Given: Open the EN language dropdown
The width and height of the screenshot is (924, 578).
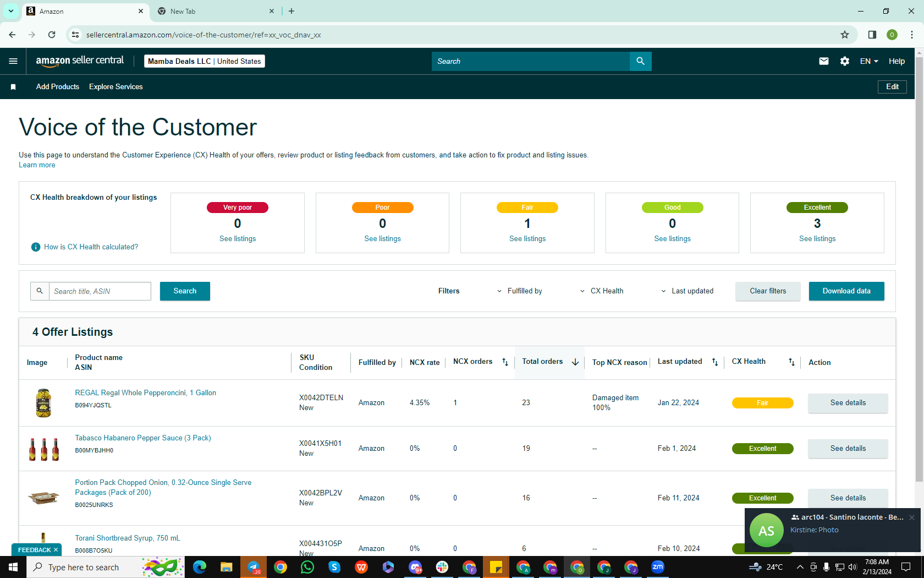Looking at the screenshot, I should coord(869,61).
